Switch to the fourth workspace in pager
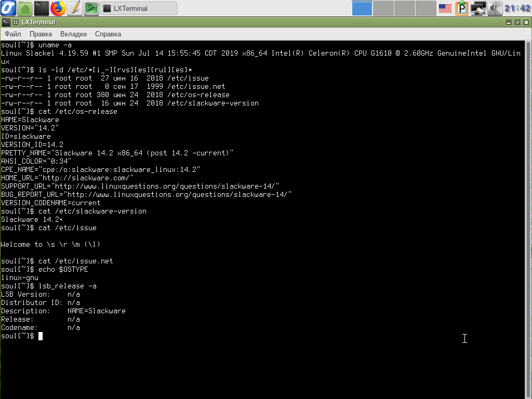Viewport: 532px width, 399px height. point(425,8)
